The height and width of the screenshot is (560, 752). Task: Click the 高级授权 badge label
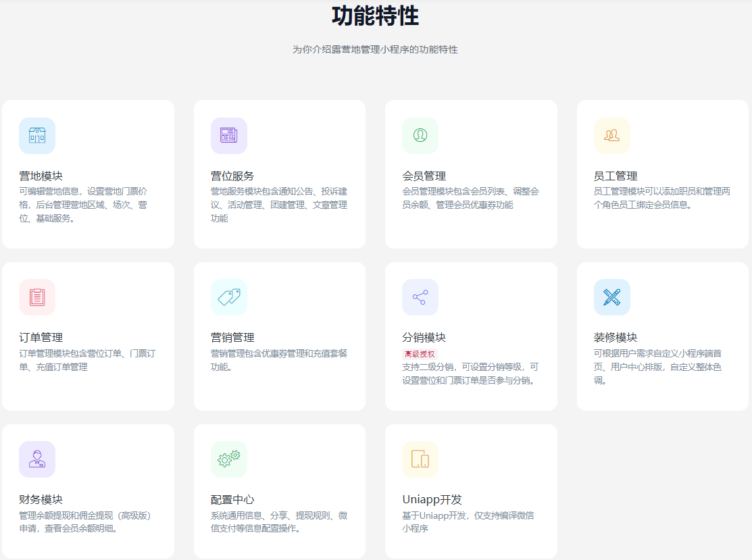click(420, 354)
